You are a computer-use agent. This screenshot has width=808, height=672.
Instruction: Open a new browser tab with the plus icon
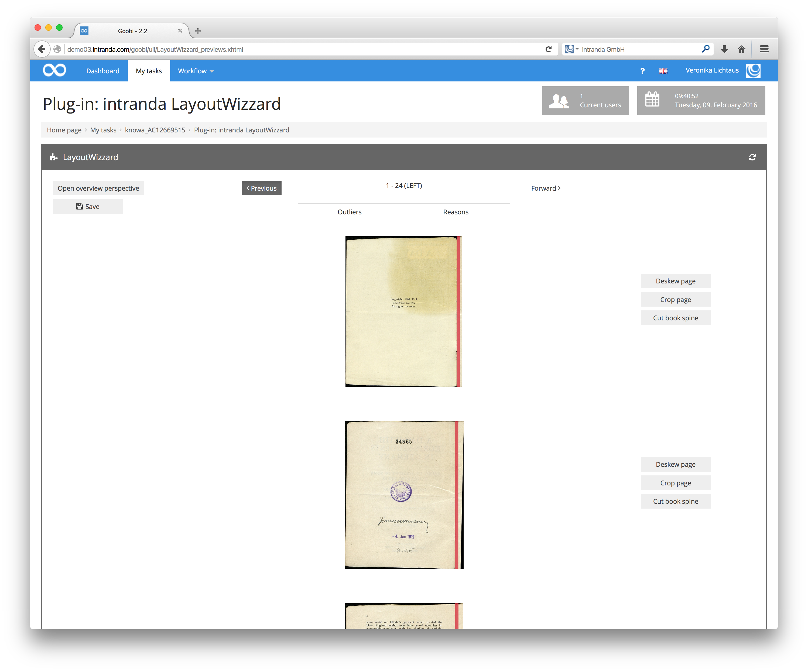click(198, 31)
